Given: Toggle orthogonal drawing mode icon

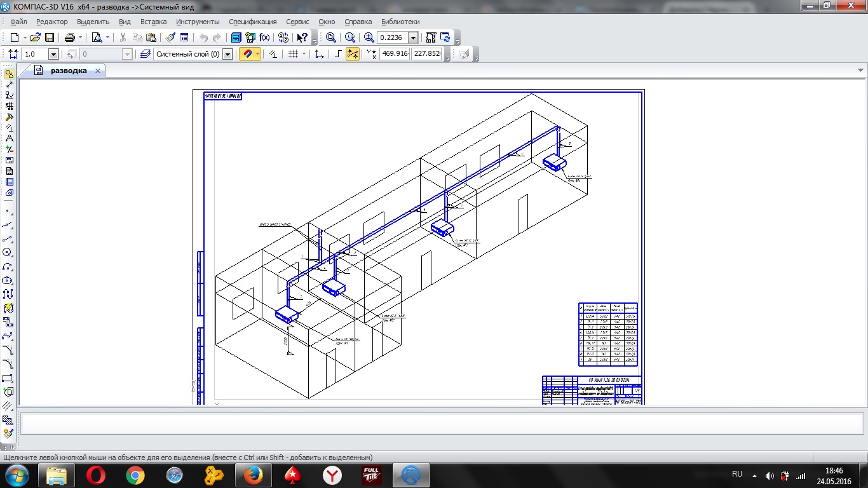Looking at the screenshot, I should click(x=338, y=54).
